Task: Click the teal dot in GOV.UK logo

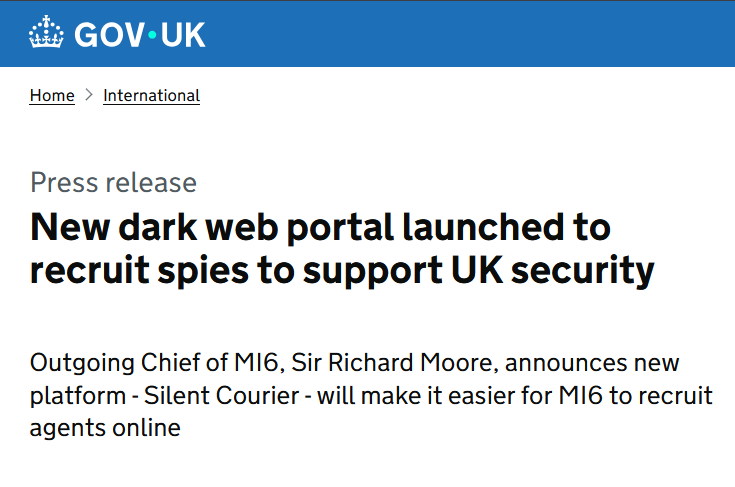Action: [x=152, y=35]
